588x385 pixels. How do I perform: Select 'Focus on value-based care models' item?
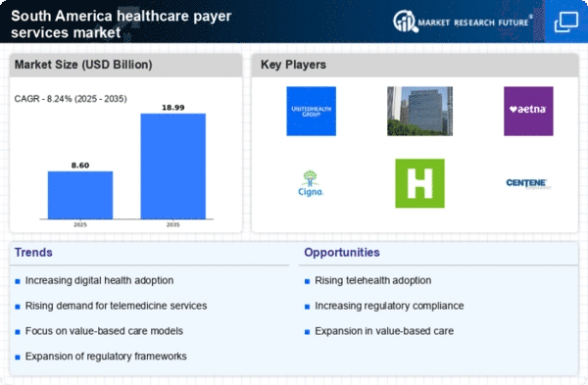pyautogui.click(x=104, y=331)
